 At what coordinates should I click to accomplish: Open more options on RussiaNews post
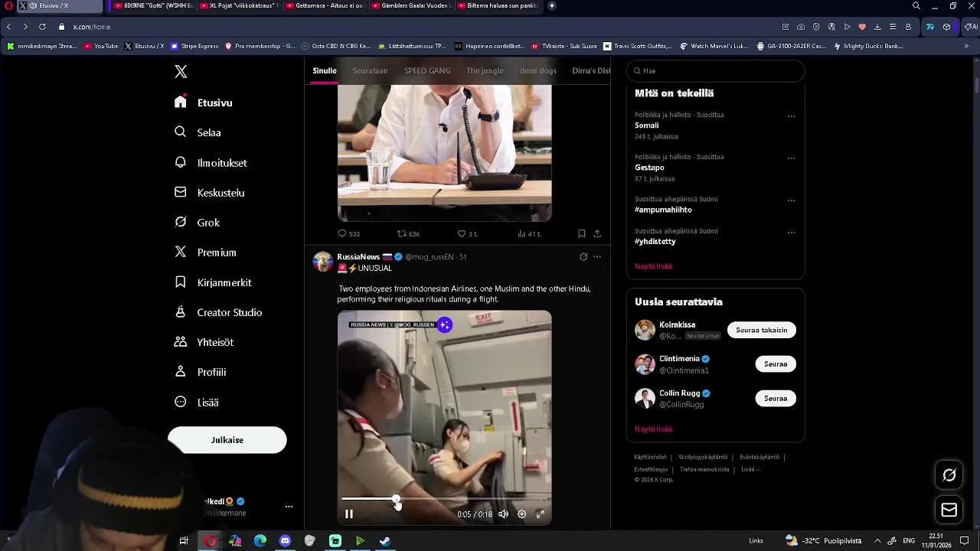(x=597, y=257)
